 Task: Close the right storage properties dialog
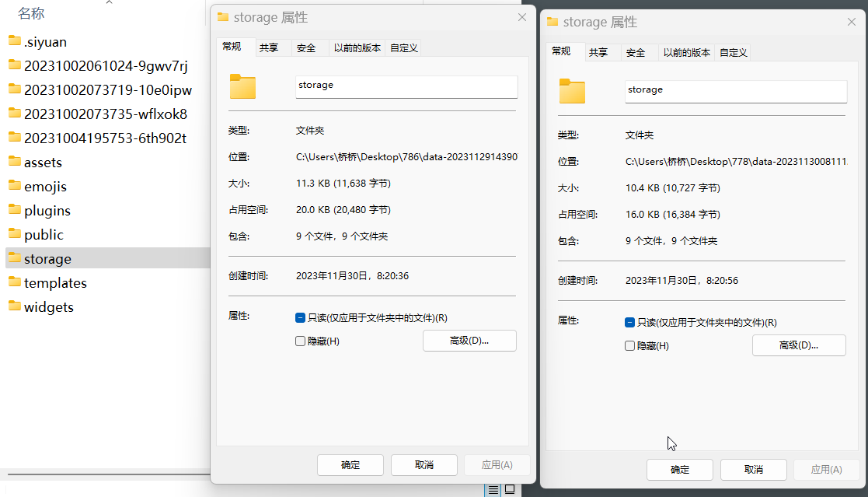pyautogui.click(x=852, y=22)
